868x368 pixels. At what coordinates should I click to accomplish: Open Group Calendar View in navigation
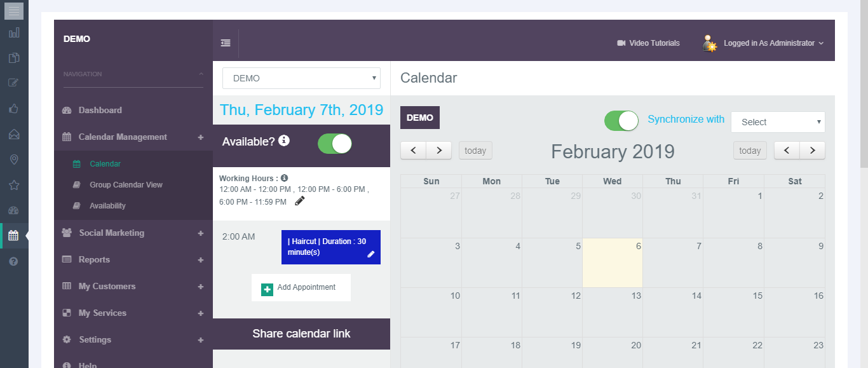click(x=126, y=185)
